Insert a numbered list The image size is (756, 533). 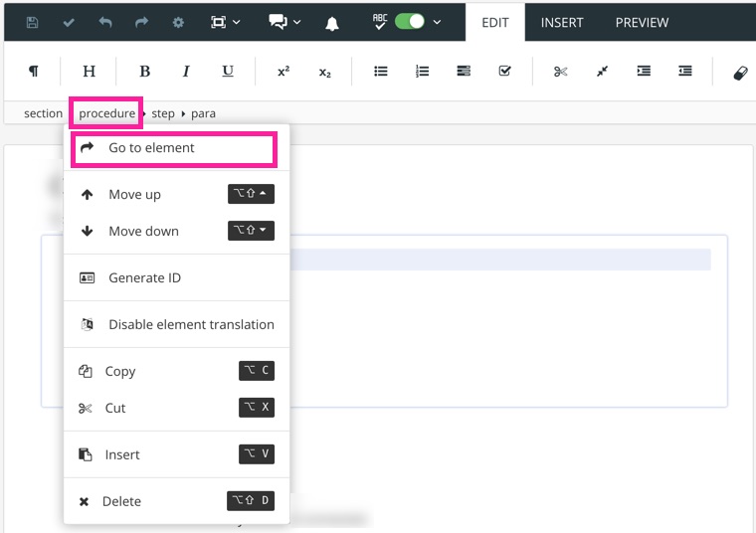coord(422,72)
